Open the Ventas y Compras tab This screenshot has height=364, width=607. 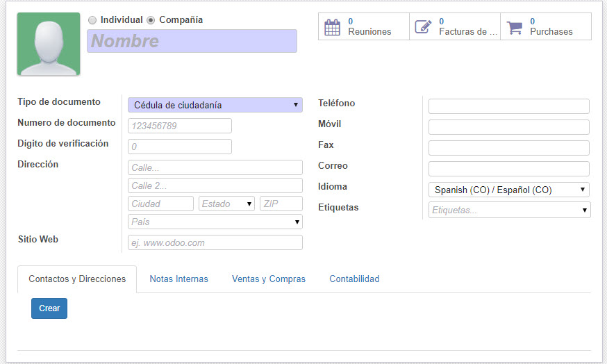(269, 279)
